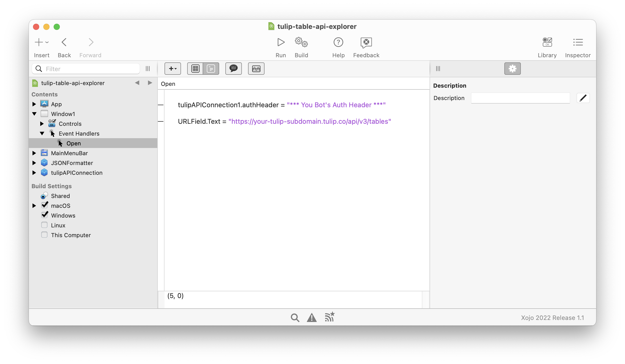Select JSONFormatter in navigator
625x364 pixels.
pos(93,163)
